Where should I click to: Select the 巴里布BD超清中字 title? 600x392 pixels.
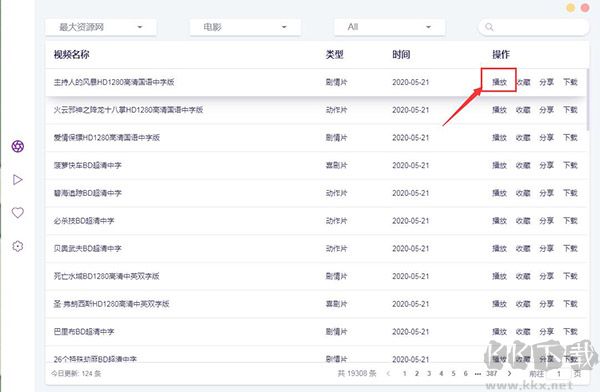click(84, 332)
